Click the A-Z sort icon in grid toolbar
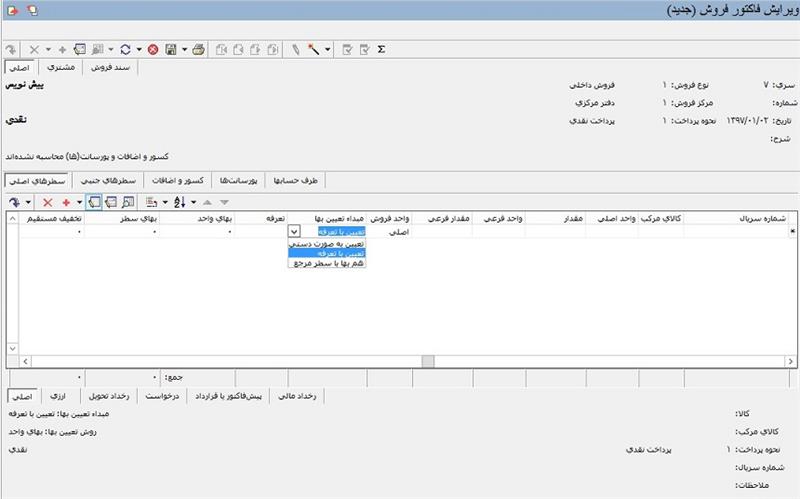This screenshot has width=800, height=499. tap(178, 202)
